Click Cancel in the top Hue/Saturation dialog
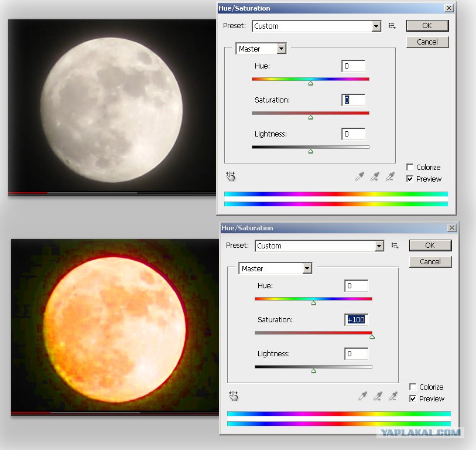Image resolution: width=476 pixels, height=450 pixels. pos(427,42)
